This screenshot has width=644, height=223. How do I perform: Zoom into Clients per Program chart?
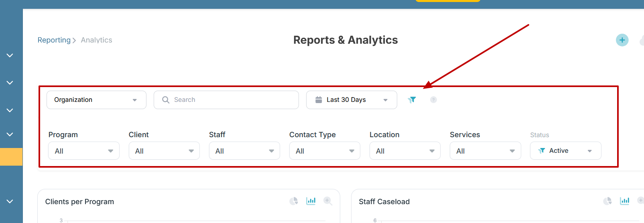coord(328,201)
